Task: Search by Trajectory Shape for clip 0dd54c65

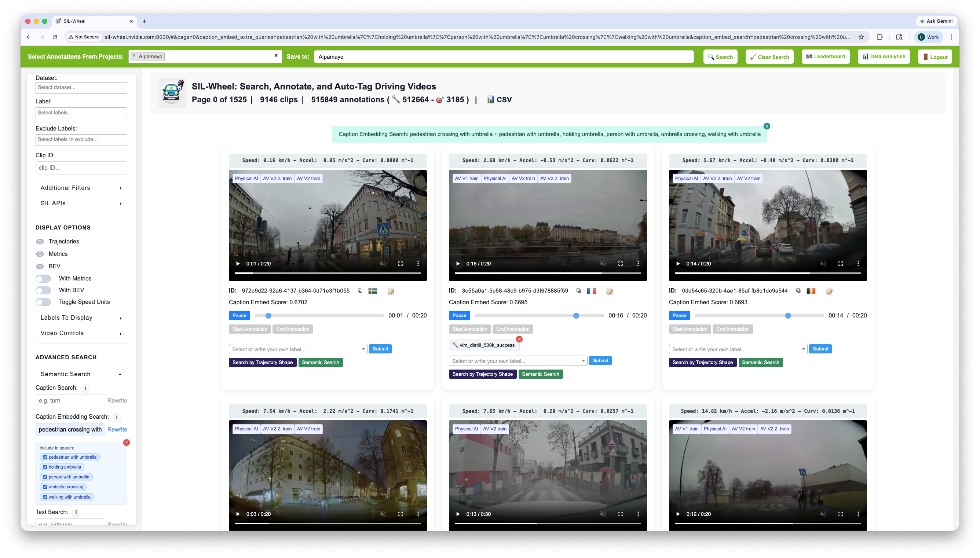Action: 702,363
